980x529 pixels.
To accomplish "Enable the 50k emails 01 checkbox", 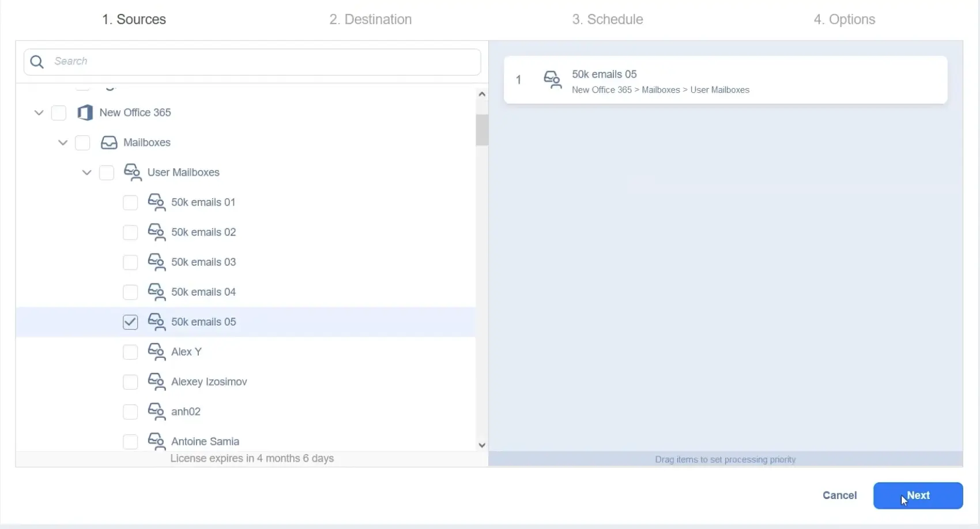I will (130, 203).
